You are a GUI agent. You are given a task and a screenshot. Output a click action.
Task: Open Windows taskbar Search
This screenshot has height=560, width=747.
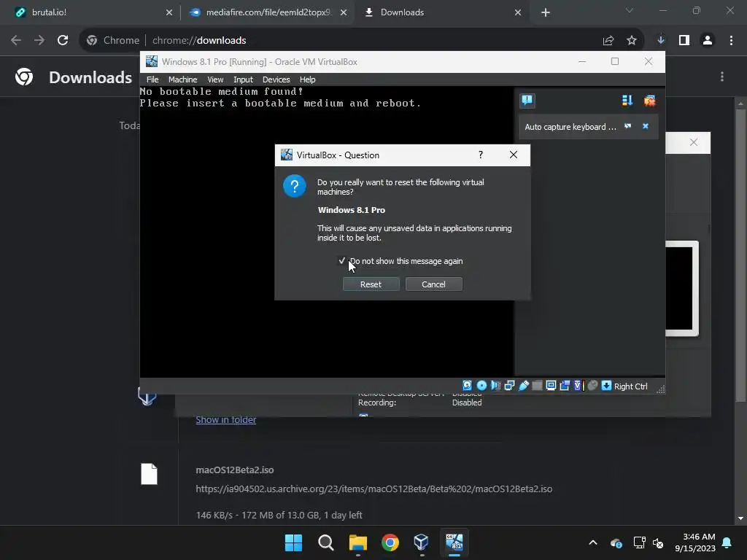click(326, 542)
